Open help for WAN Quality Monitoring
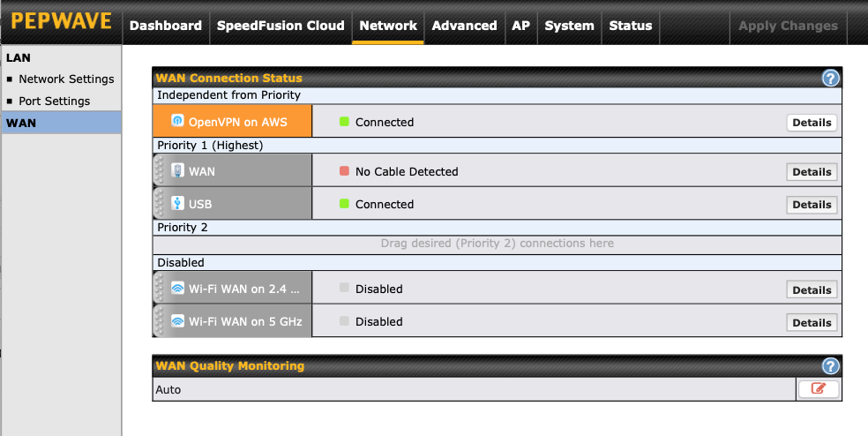This screenshot has width=868, height=436. point(830,366)
